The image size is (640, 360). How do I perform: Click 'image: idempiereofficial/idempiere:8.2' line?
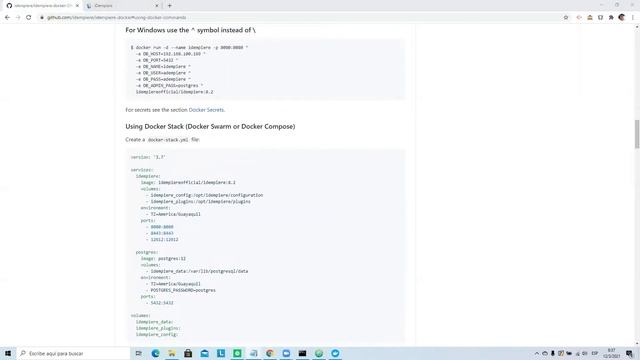[188, 182]
